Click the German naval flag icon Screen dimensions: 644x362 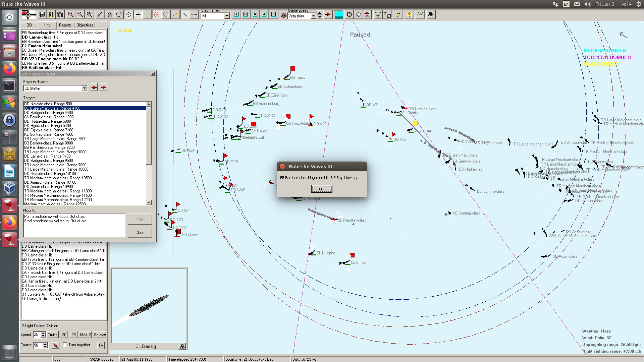tap(29, 14)
